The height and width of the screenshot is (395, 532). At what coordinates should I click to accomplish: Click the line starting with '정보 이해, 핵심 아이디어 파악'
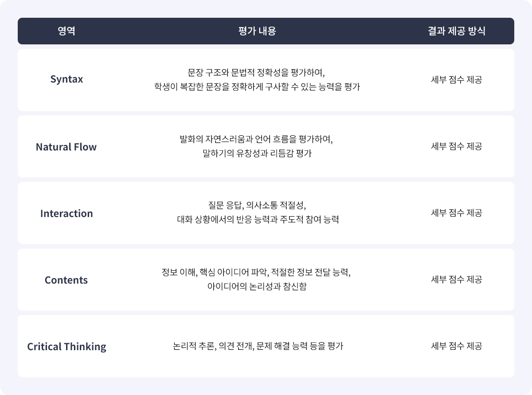pos(257,272)
